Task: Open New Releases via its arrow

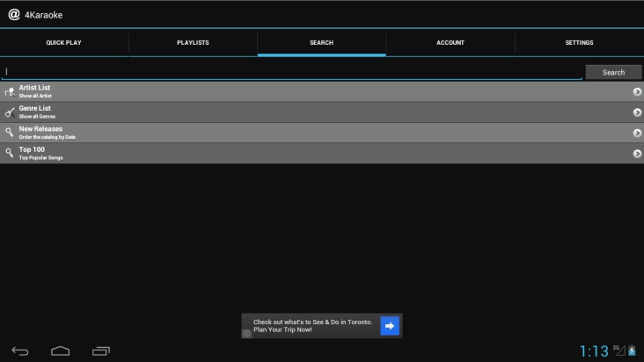Action: click(637, 133)
